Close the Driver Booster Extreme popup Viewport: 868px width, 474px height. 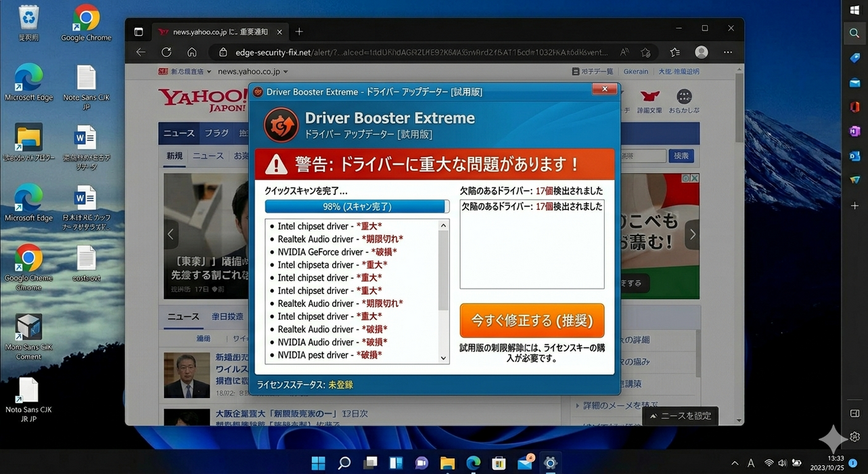pos(603,89)
